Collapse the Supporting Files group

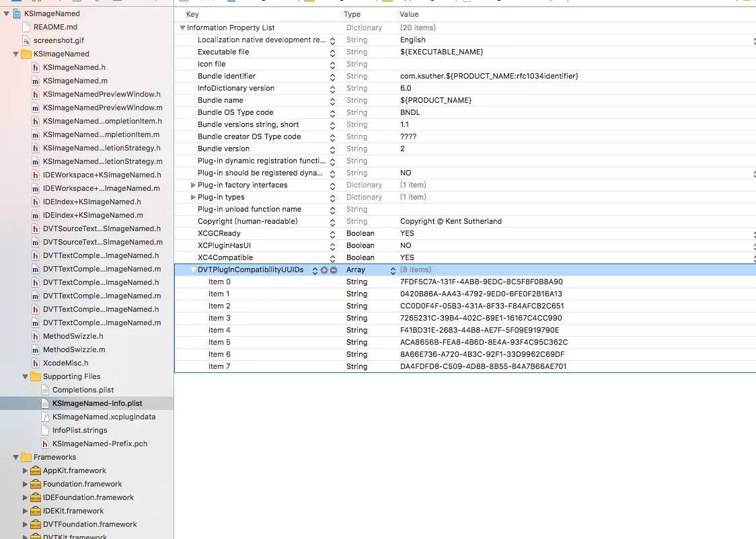point(25,376)
